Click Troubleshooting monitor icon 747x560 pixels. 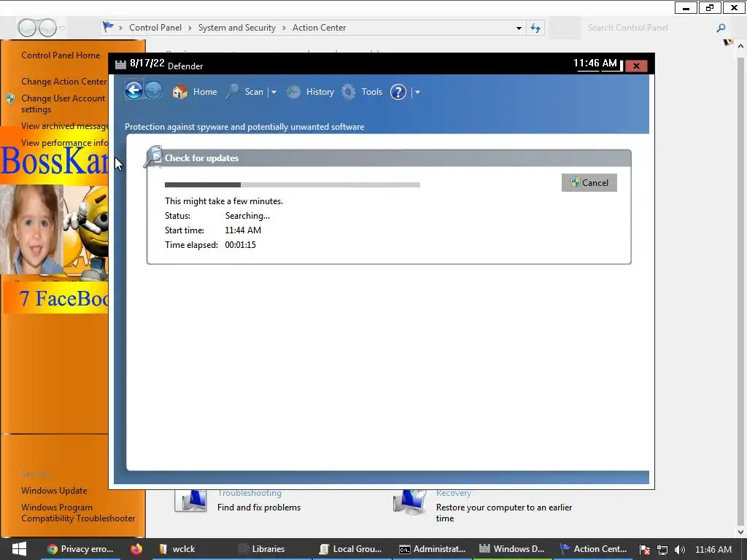coord(190,501)
